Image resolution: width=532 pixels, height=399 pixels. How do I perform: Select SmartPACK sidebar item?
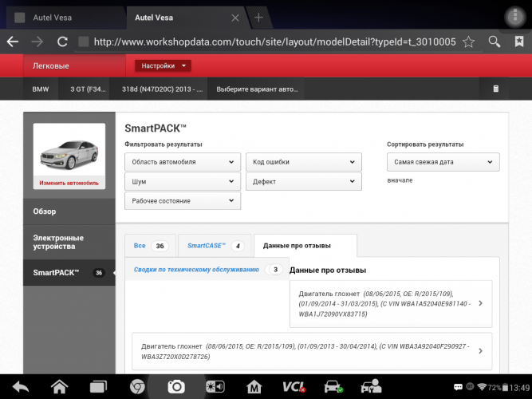click(69, 273)
